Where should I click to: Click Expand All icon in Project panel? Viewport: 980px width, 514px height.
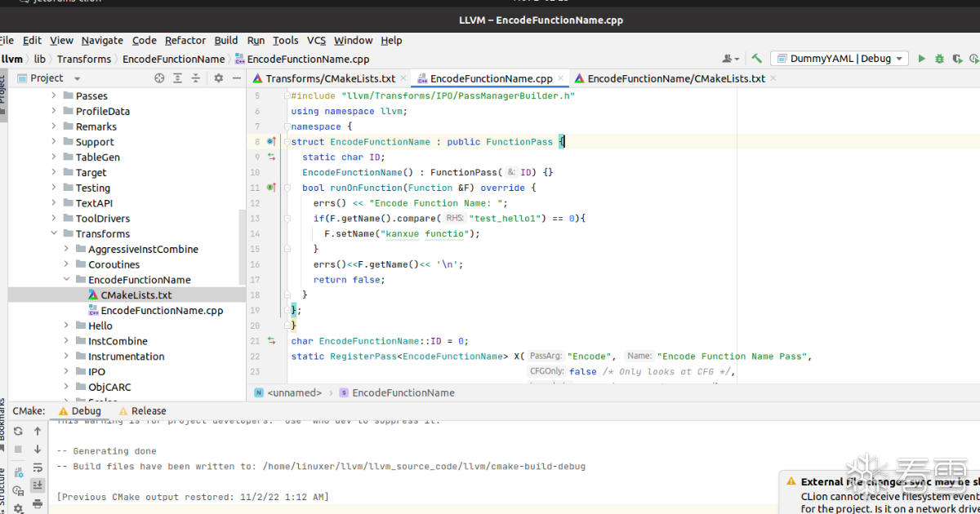(x=177, y=78)
